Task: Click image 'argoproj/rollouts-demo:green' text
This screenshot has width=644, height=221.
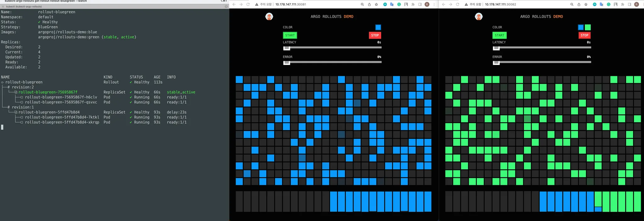Action: [69, 37]
